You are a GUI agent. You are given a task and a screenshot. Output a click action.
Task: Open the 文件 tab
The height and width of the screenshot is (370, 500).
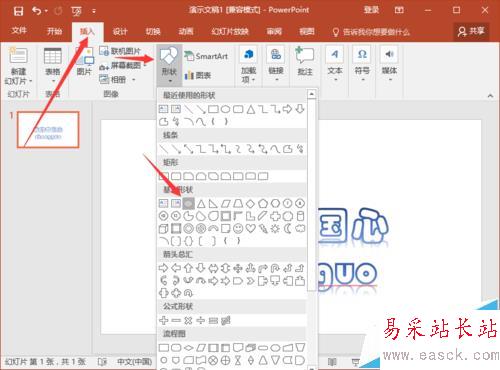click(19, 31)
